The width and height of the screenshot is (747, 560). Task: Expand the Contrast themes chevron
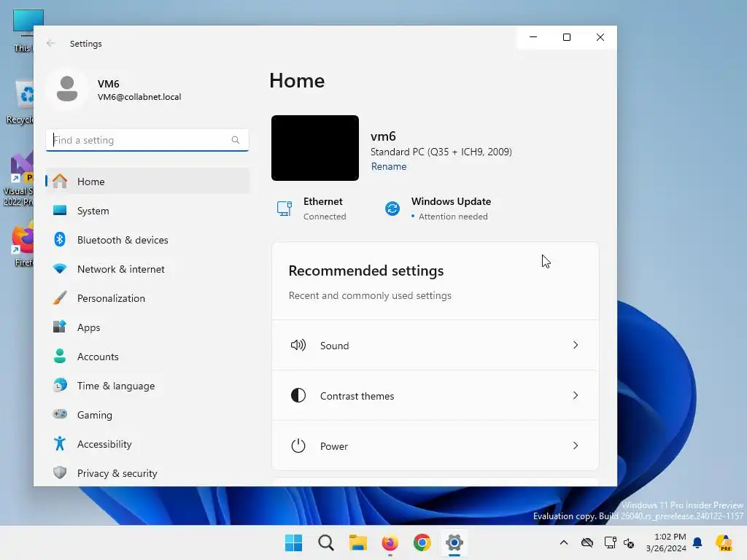pos(576,395)
